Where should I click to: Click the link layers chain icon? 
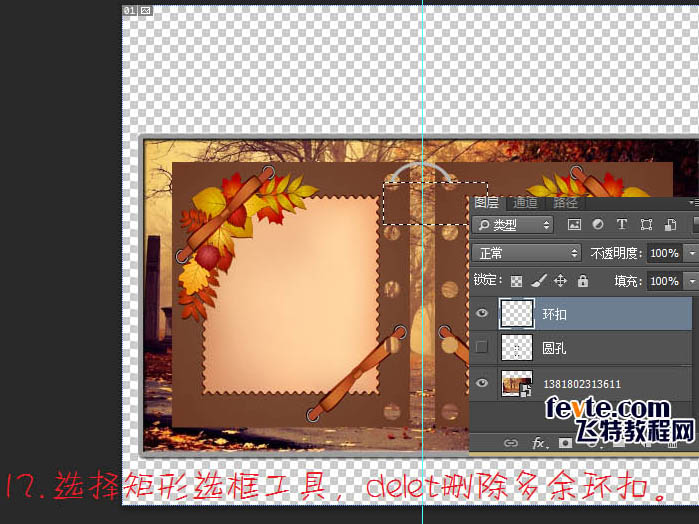[510, 443]
